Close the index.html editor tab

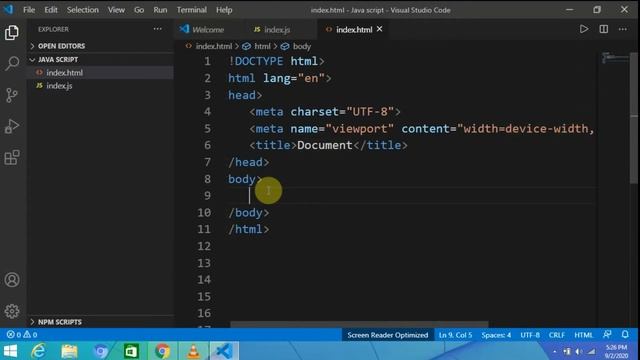(x=380, y=29)
